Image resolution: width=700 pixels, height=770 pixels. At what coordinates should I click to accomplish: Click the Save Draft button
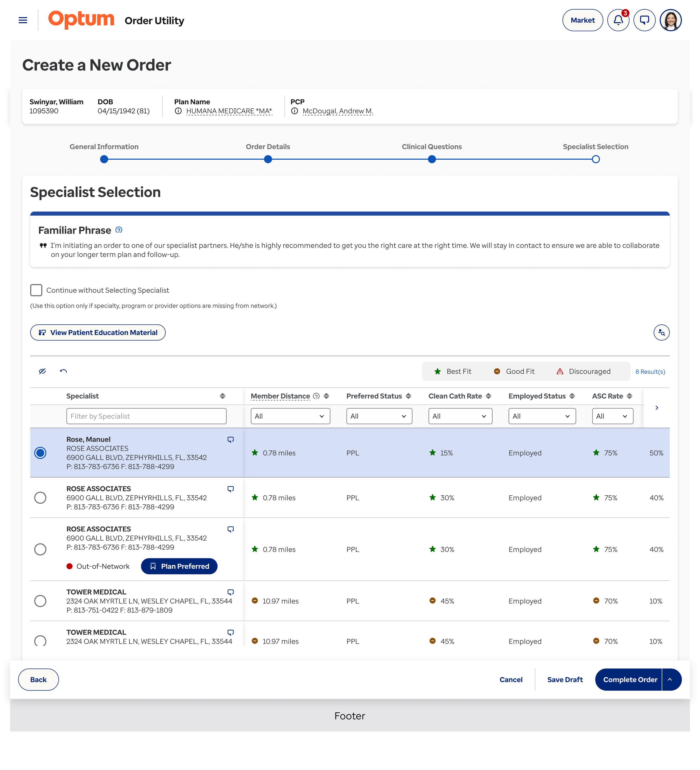(565, 680)
